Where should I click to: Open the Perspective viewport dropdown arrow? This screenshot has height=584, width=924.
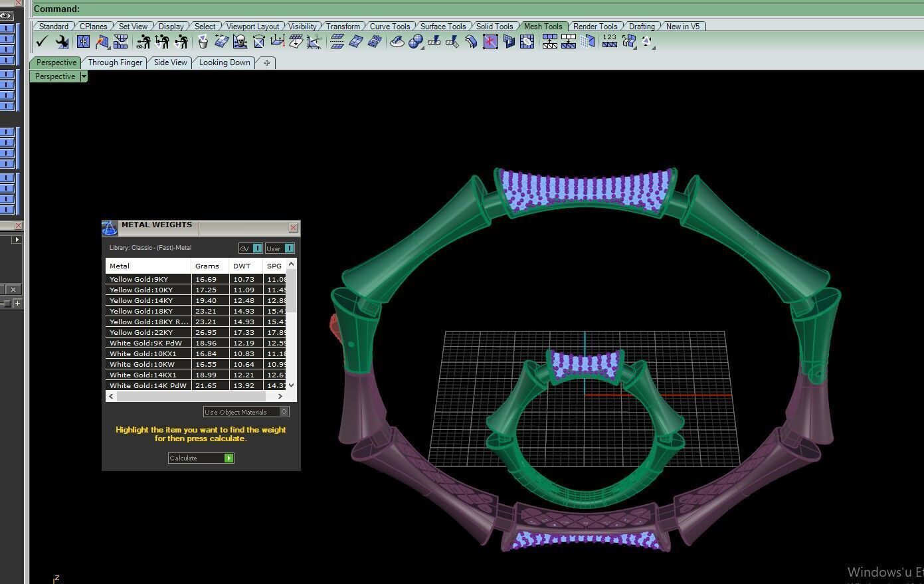84,76
